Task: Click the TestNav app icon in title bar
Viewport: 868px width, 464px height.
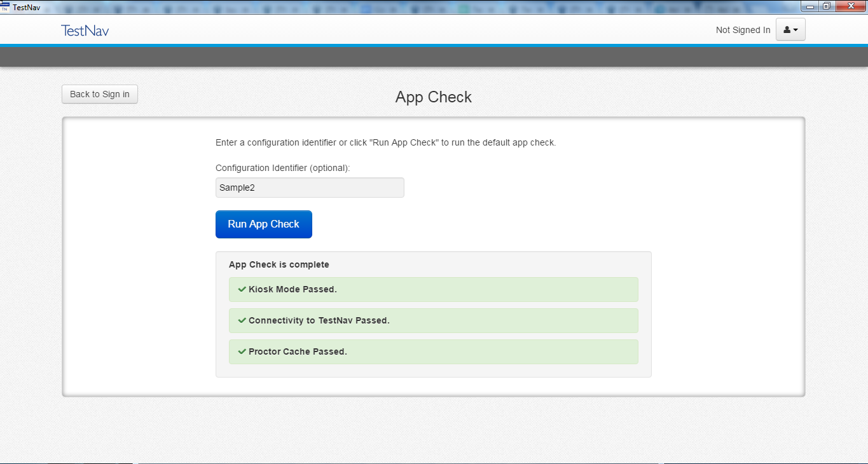Action: 5,6
